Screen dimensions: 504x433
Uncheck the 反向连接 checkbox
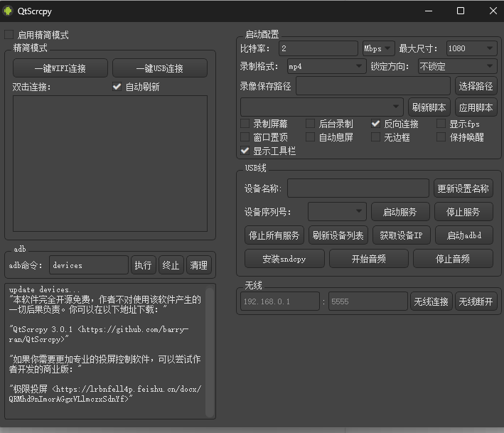point(375,124)
